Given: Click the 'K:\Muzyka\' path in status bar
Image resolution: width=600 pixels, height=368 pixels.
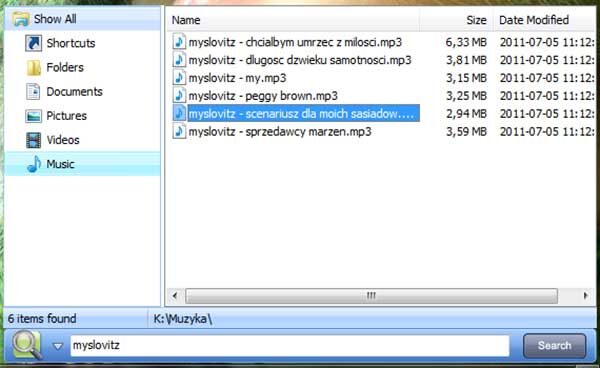Looking at the screenshot, I should [x=183, y=318].
